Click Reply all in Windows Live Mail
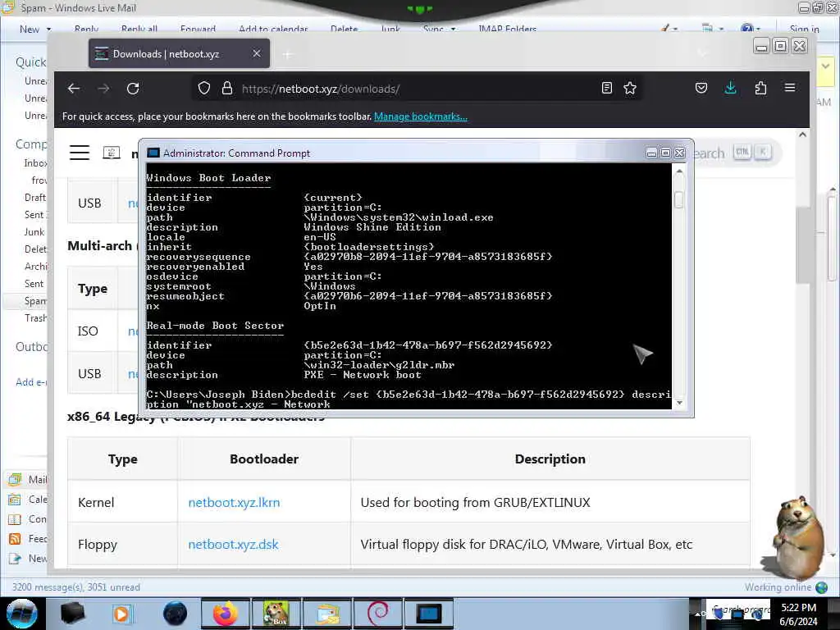Screen dimensions: 840x630 tap(139, 29)
